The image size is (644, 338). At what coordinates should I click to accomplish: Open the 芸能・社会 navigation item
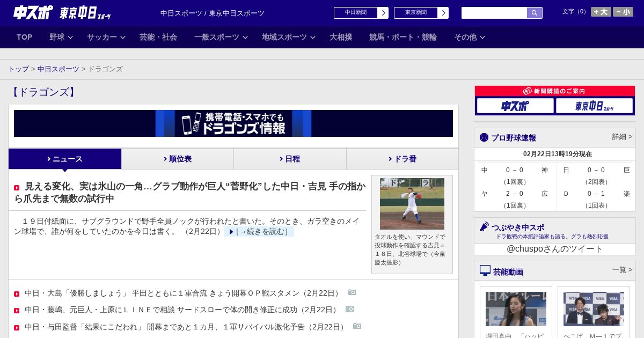click(158, 37)
